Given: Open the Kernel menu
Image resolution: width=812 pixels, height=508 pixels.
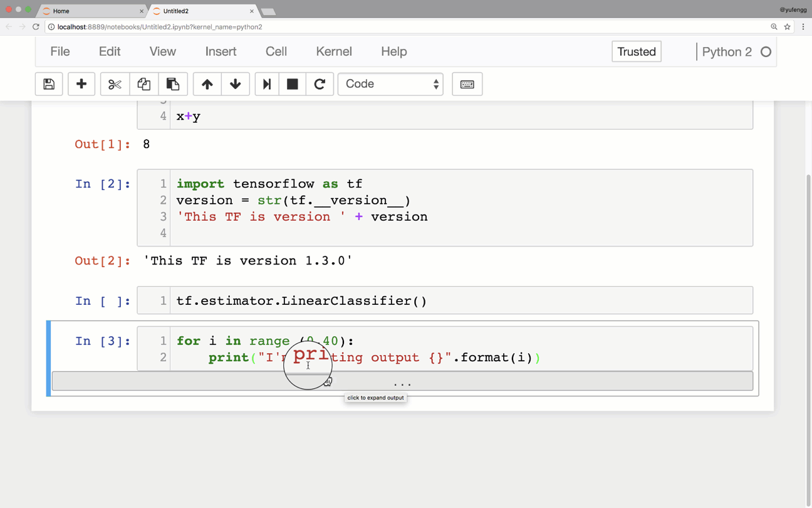Looking at the screenshot, I should coord(334,51).
